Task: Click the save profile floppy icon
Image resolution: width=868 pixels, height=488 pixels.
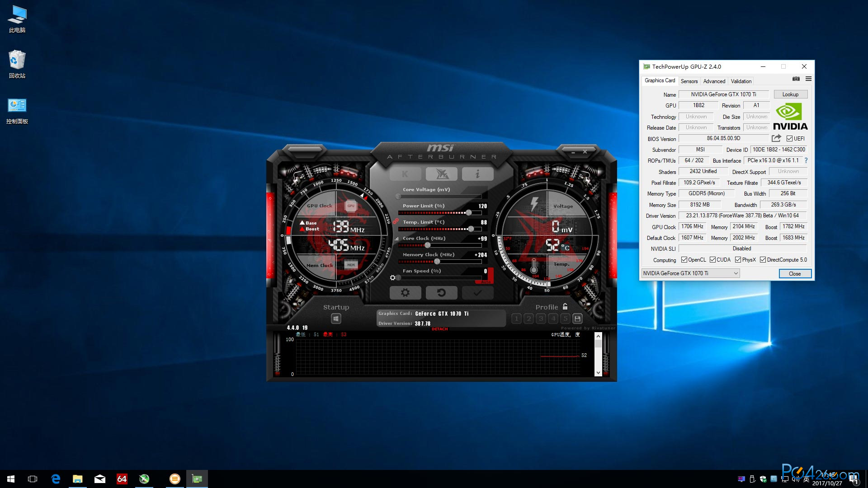Action: 577,319
